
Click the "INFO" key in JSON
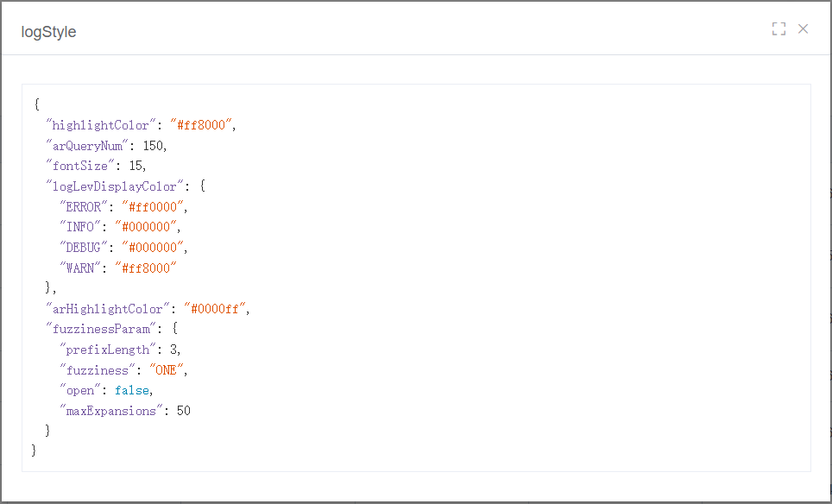80,227
